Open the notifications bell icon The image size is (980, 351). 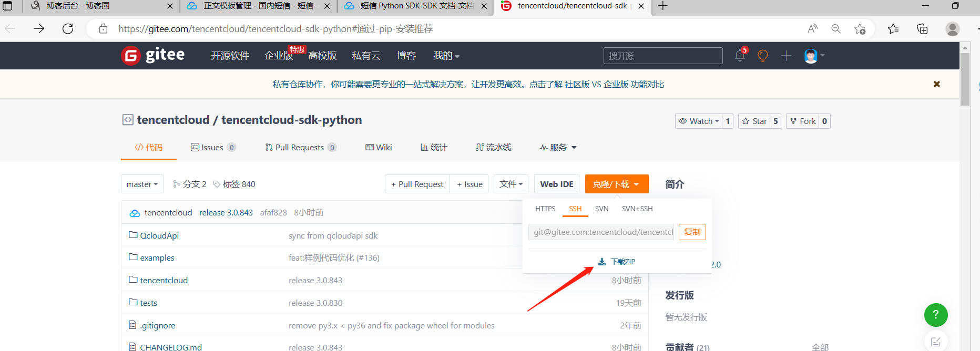pyautogui.click(x=740, y=55)
